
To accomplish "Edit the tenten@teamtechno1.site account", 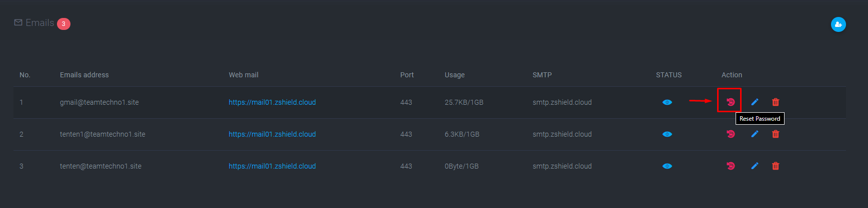I will [x=755, y=166].
